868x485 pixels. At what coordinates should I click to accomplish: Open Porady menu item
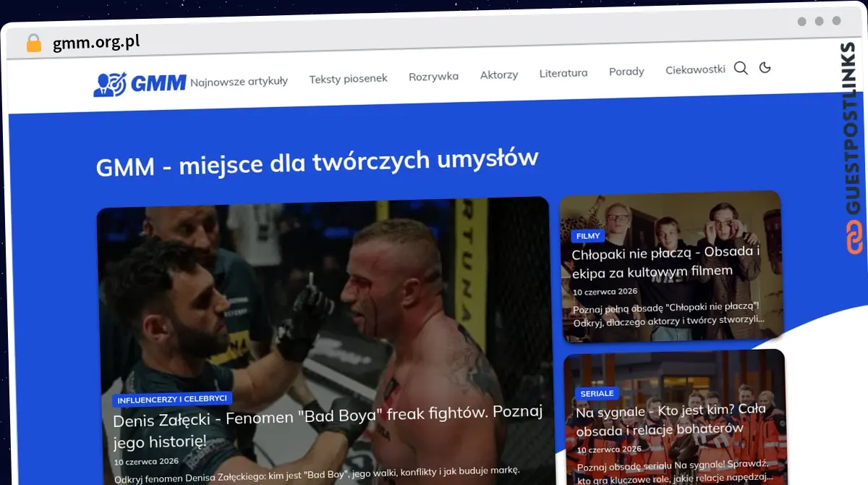(626, 72)
